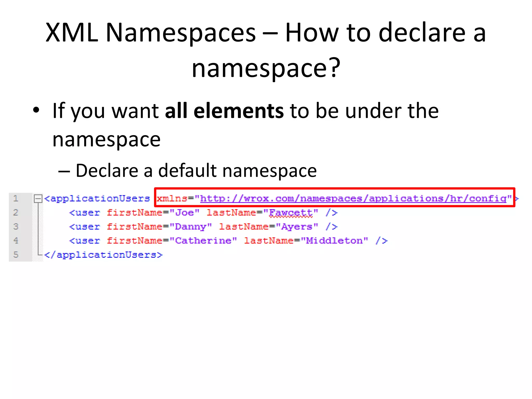This screenshot has height=399, width=532.
Task: Click line number 5 in gutter
Action: 16,255
